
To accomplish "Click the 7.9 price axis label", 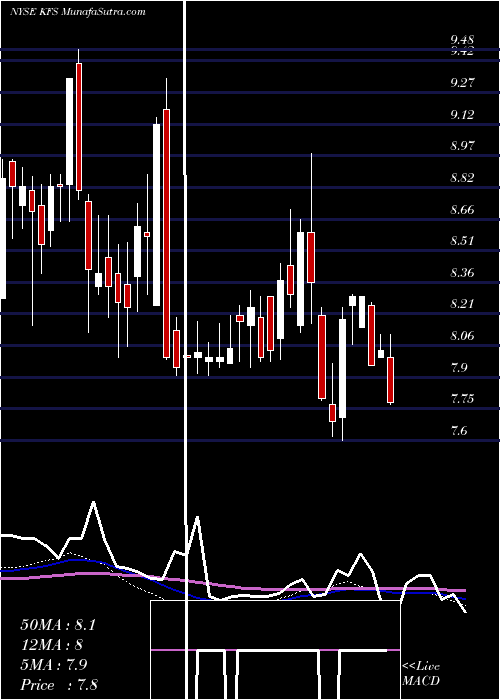I will (458, 367).
